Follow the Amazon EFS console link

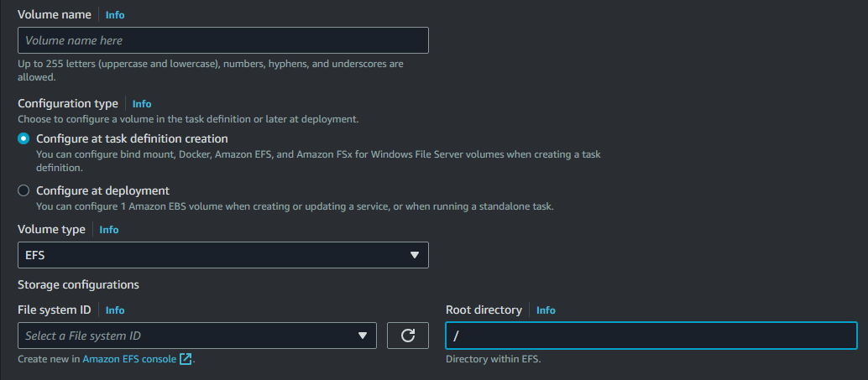129,359
